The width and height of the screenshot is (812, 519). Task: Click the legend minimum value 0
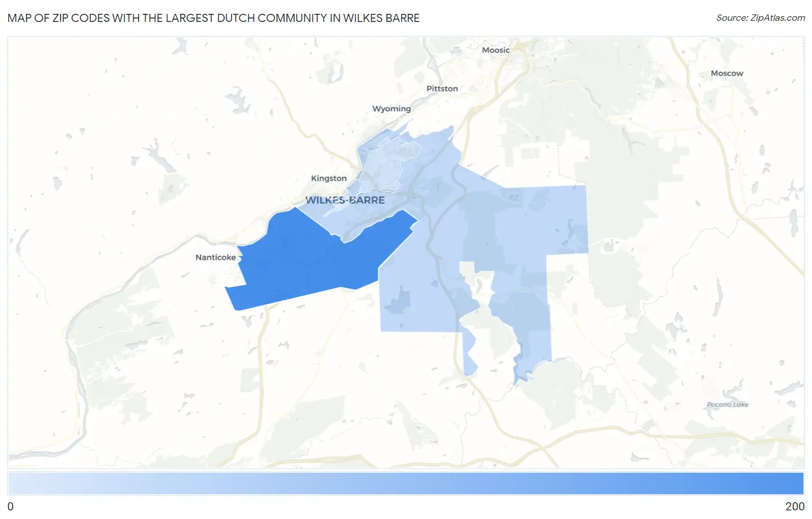pyautogui.click(x=10, y=506)
